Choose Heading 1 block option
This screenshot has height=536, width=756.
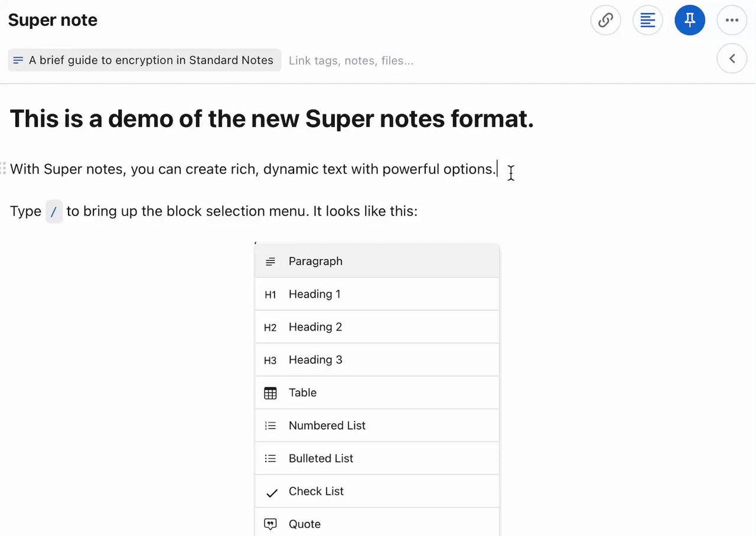coord(314,294)
